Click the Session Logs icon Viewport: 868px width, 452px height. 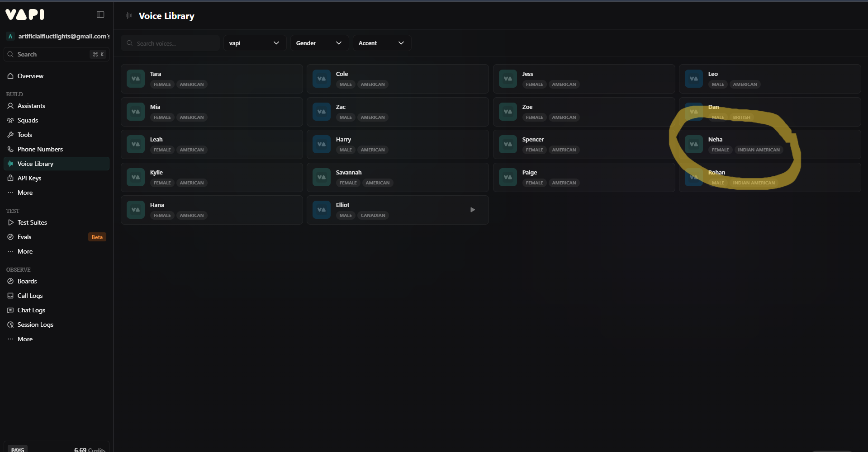(x=10, y=325)
